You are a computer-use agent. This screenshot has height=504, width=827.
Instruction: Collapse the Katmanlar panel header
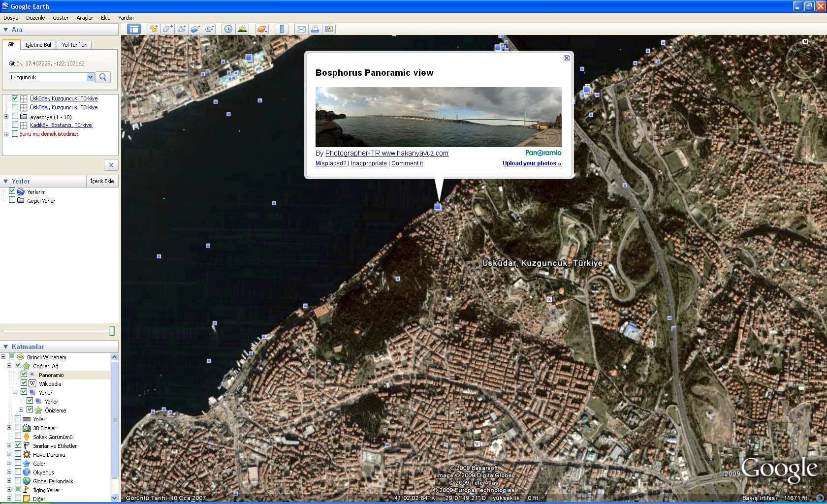coord(6,346)
